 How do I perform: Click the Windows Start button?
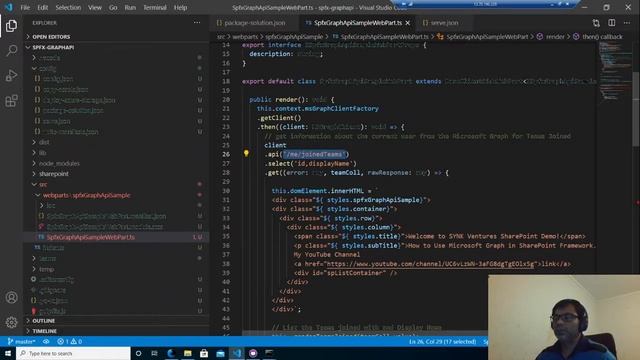click(8, 353)
